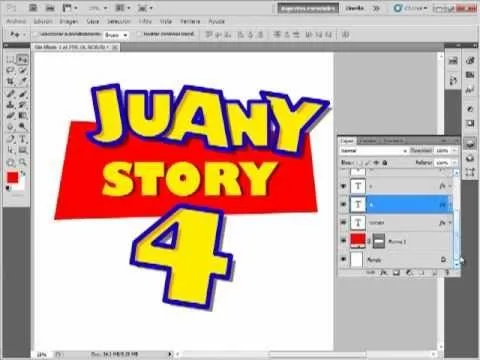Viewport: 480px width, 360px height.
Task: Hide the Forma 1 layer
Action: click(343, 241)
